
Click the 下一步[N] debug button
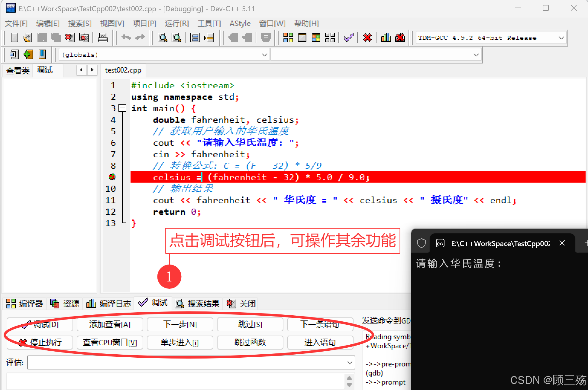[180, 324]
